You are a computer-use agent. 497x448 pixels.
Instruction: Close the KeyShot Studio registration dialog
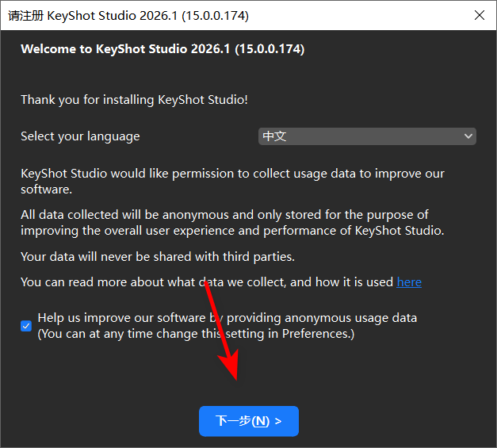[480, 15]
